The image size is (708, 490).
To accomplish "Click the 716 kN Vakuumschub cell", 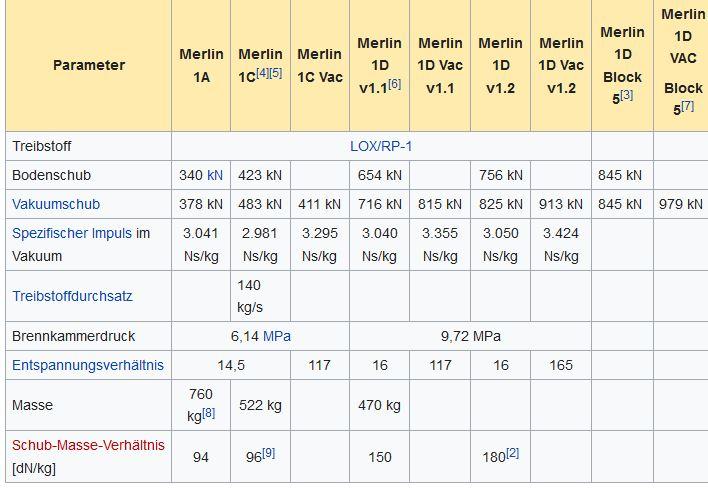I will tap(379, 204).
